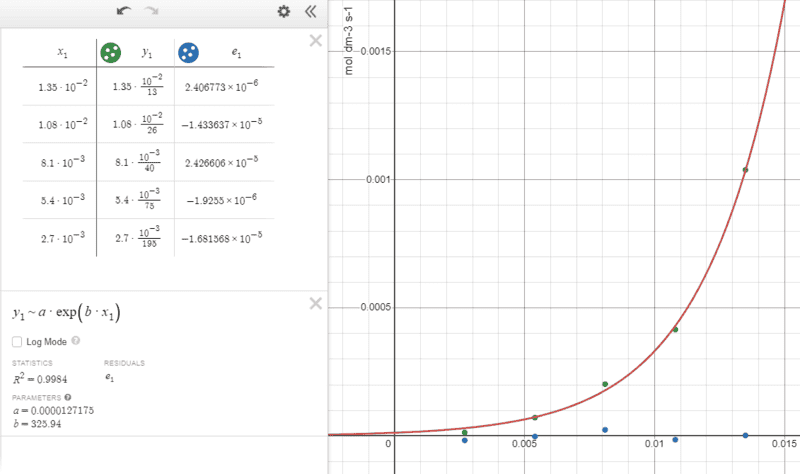Click the e1 residuals link
Viewport: 800px width, 474px height.
[x=109, y=378]
